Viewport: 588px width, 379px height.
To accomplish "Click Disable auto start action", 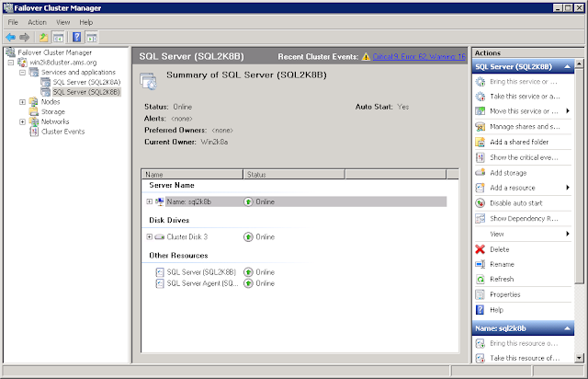I will pos(523,203).
